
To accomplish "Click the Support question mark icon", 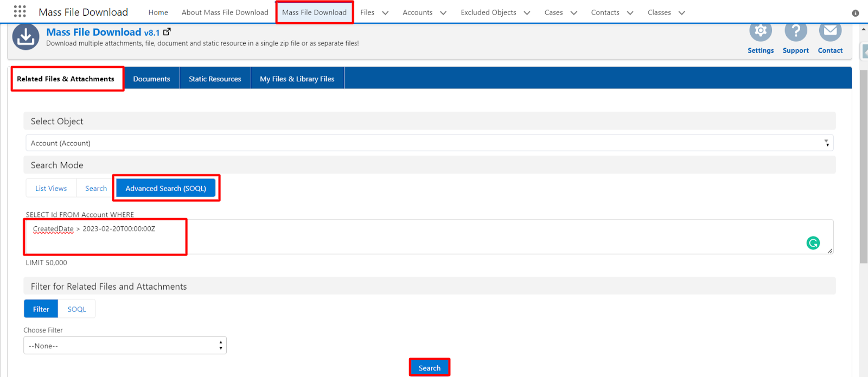I will coord(796,31).
